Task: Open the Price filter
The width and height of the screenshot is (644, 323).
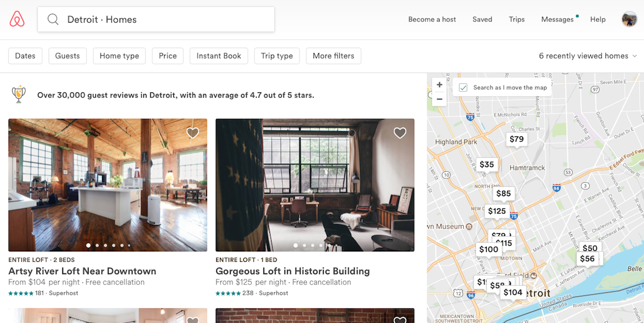Action: coord(167,55)
